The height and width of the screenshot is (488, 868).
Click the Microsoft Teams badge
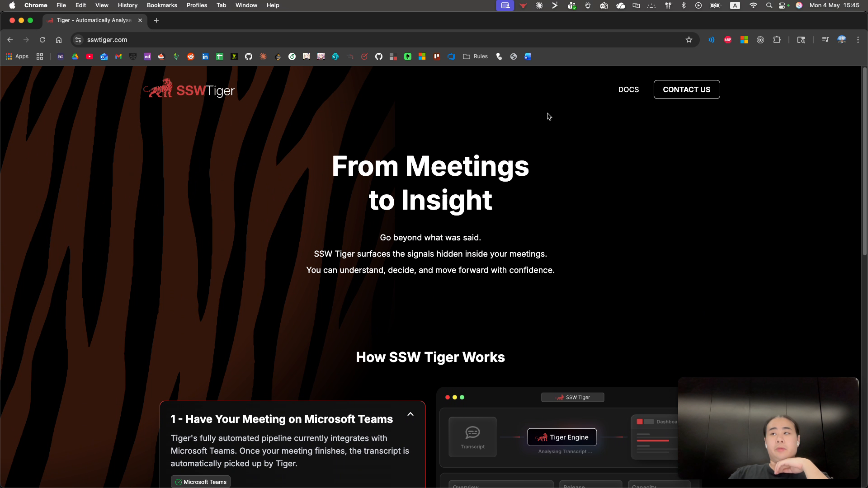pos(201,482)
